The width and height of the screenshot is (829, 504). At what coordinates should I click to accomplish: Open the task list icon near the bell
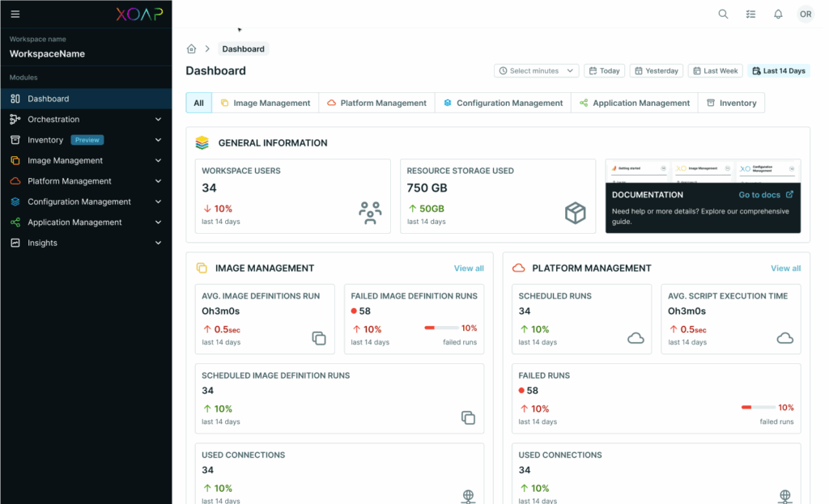point(750,14)
